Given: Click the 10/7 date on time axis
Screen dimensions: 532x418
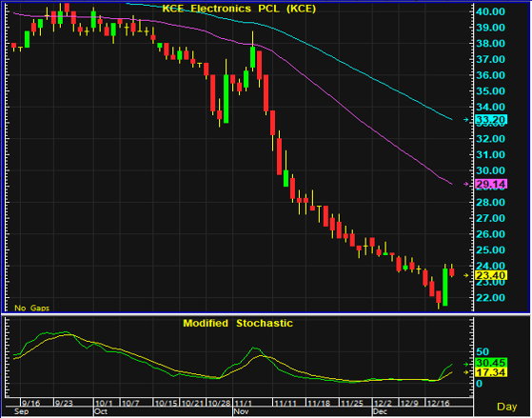Looking at the screenshot, I should point(130,404).
